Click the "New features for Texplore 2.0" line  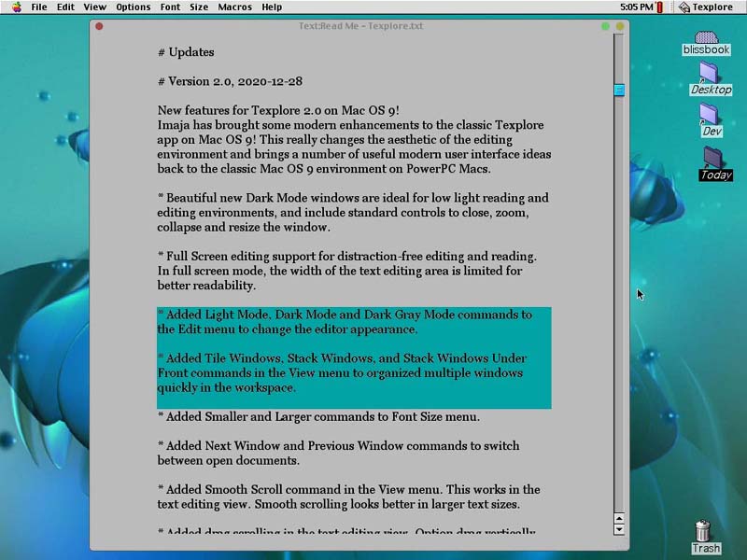tap(278, 110)
